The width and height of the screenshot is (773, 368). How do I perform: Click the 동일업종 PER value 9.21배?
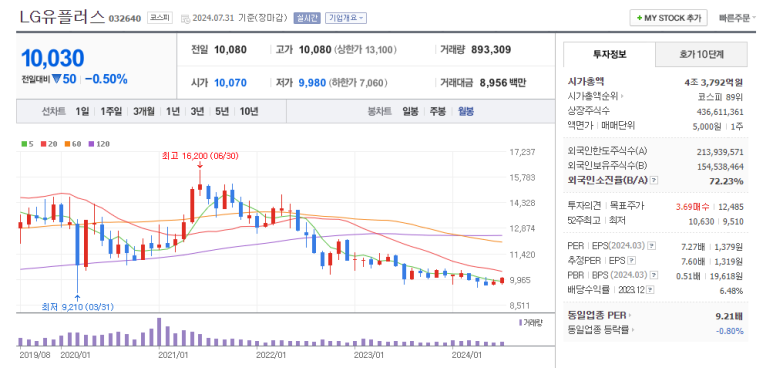(x=729, y=315)
